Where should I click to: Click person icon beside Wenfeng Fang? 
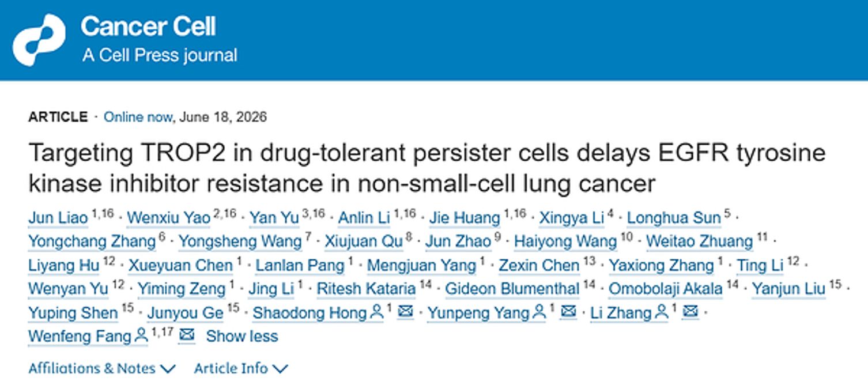[x=141, y=335]
